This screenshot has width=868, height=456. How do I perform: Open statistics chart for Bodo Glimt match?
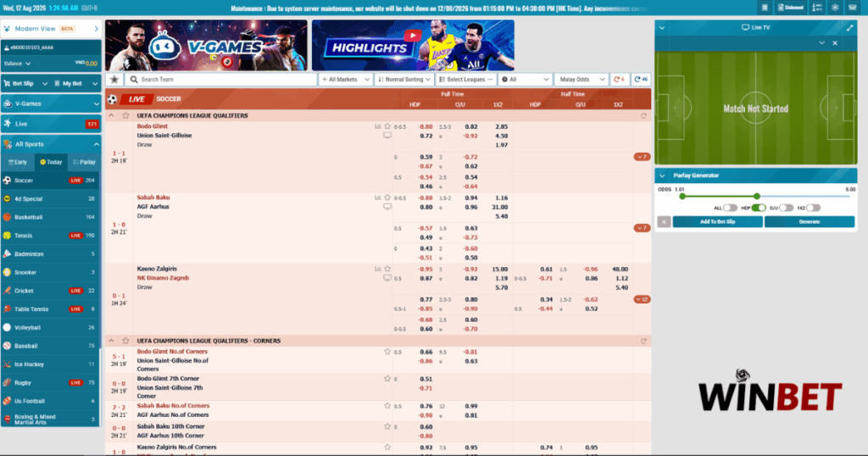coord(378,127)
